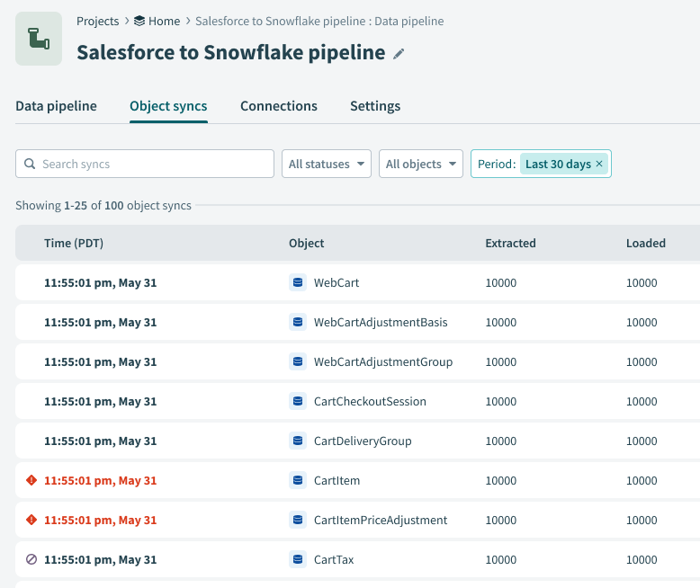Select the WebCartAdjustmentGroup sync row
Screen dimensions: 700x588
[x=382, y=361]
